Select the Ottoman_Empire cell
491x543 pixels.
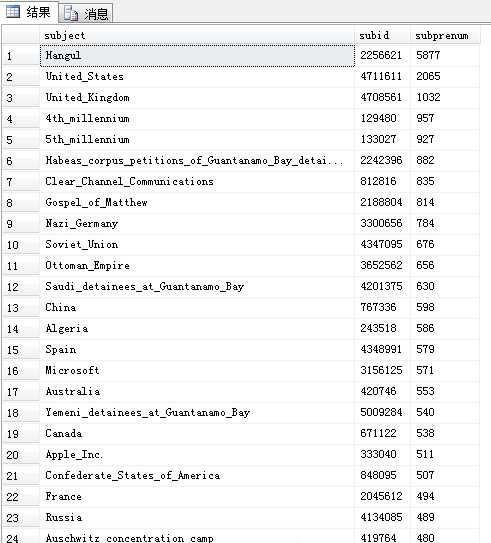(197, 266)
